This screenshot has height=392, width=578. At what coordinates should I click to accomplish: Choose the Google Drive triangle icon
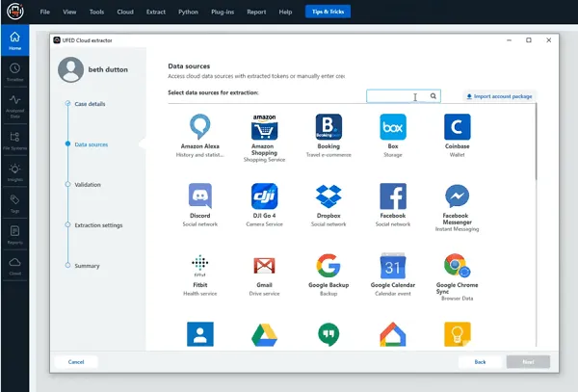pyautogui.click(x=264, y=334)
